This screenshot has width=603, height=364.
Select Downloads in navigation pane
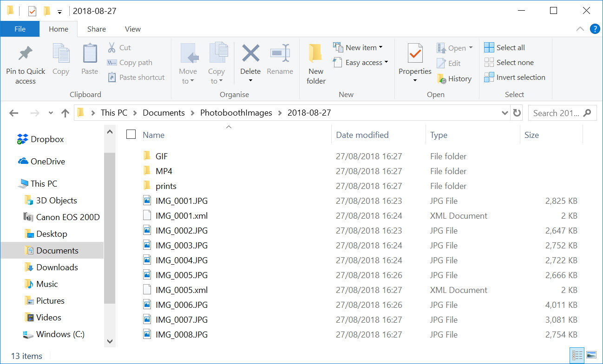pos(51,267)
